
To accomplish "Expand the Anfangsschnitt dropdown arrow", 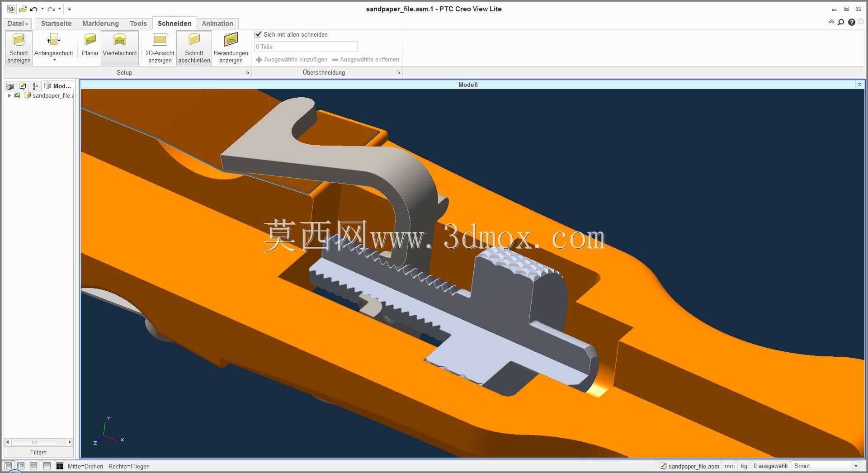I will click(54, 60).
